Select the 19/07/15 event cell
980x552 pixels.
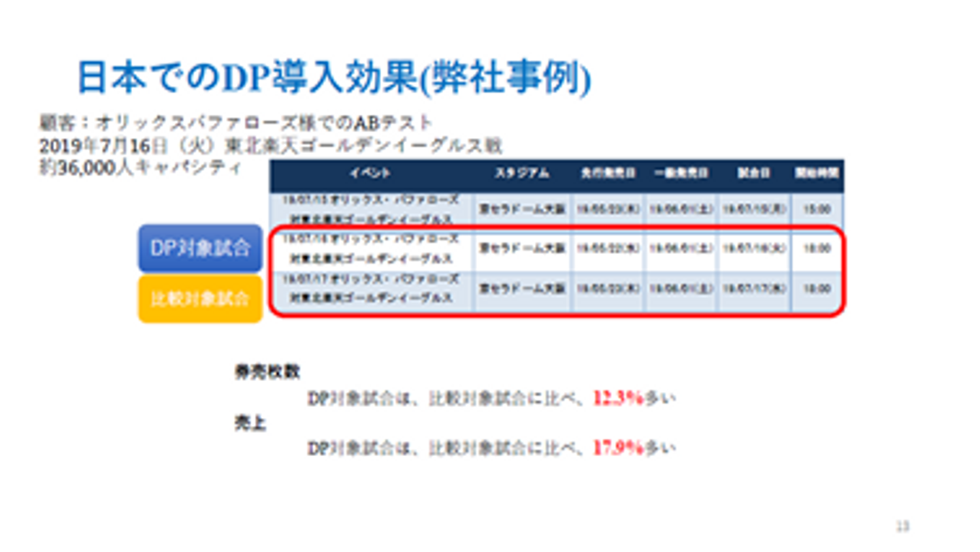[372, 210]
